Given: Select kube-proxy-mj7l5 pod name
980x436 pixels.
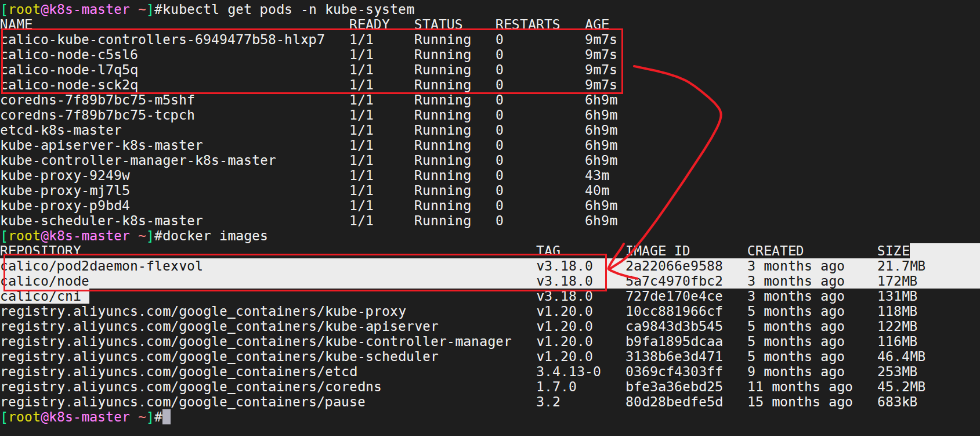Looking at the screenshot, I should point(65,190).
